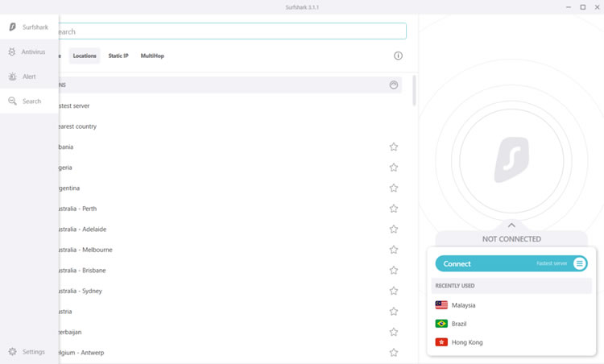This screenshot has width=604, height=364.
Task: Minimize the Surfshark window
Action: [x=569, y=7]
